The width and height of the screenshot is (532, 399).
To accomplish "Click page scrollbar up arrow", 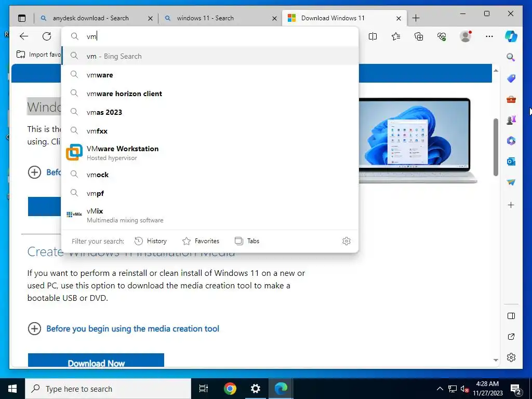I will click(x=496, y=71).
